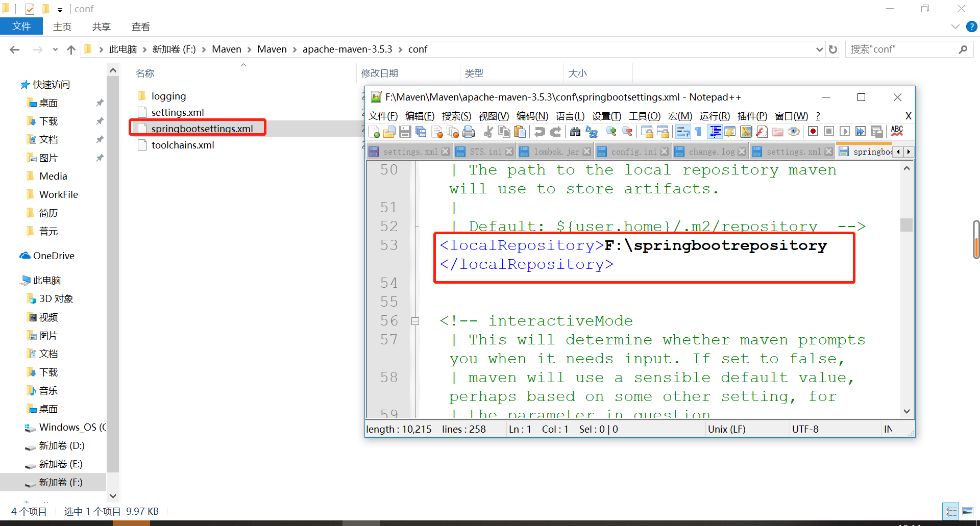The image size is (980, 526).
Task: Create a new file in Notepad++
Action: tap(374, 132)
